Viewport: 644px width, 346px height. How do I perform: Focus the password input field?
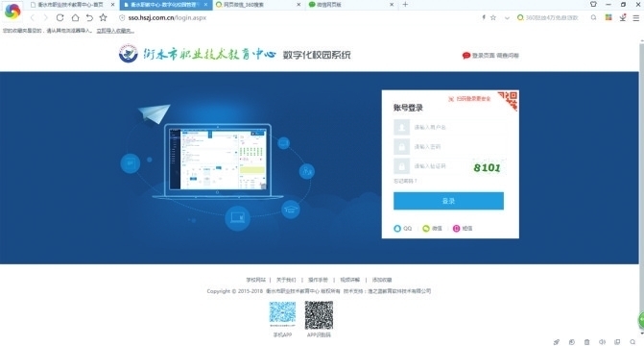450,146
